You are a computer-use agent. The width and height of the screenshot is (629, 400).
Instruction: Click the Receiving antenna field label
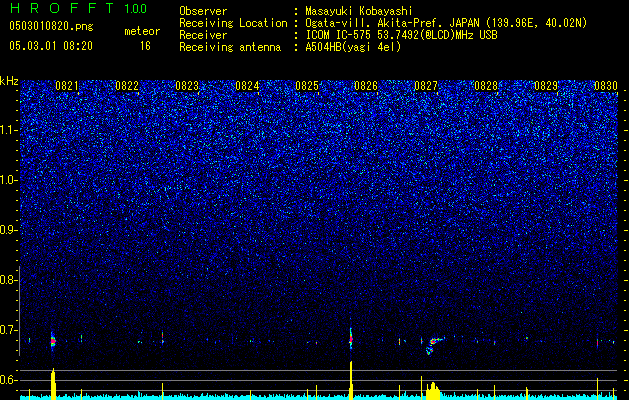[x=230, y=47]
